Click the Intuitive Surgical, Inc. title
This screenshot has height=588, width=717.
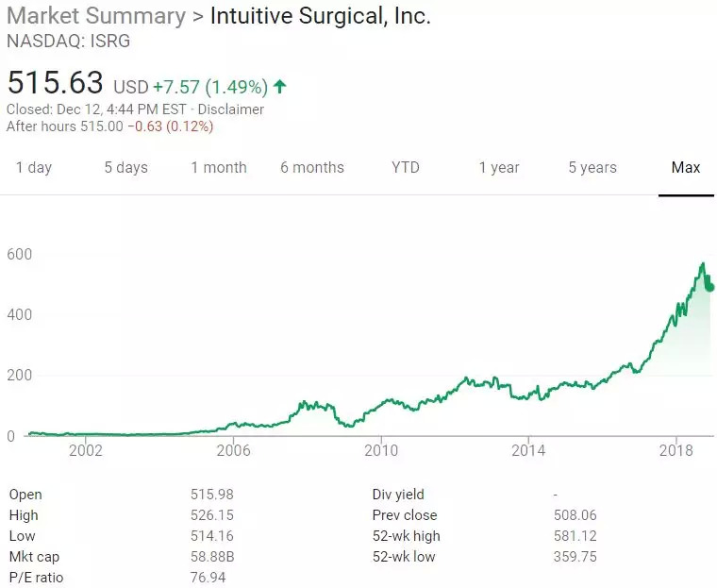point(320,16)
